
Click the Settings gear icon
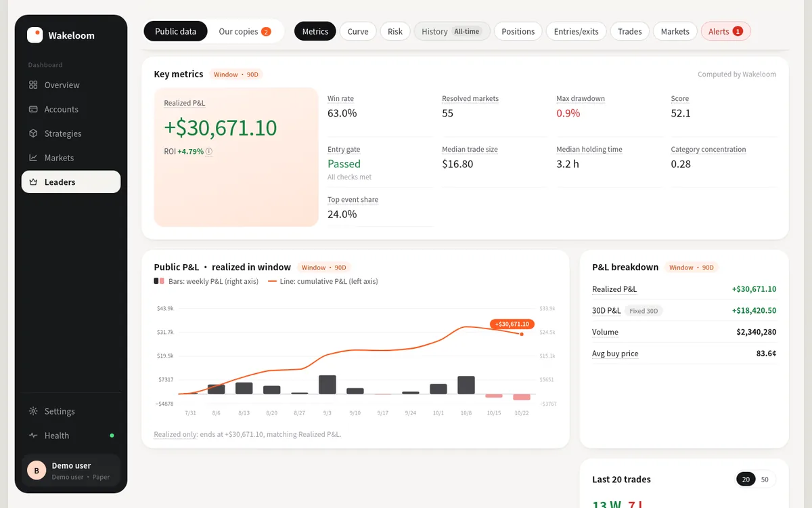pos(33,412)
